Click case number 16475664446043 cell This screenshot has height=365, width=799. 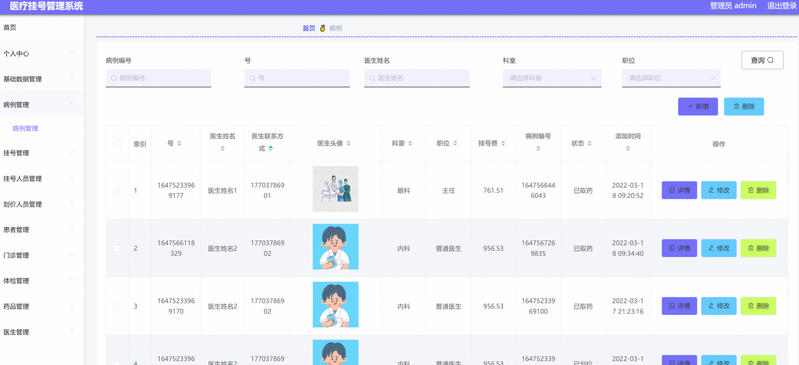tap(538, 191)
